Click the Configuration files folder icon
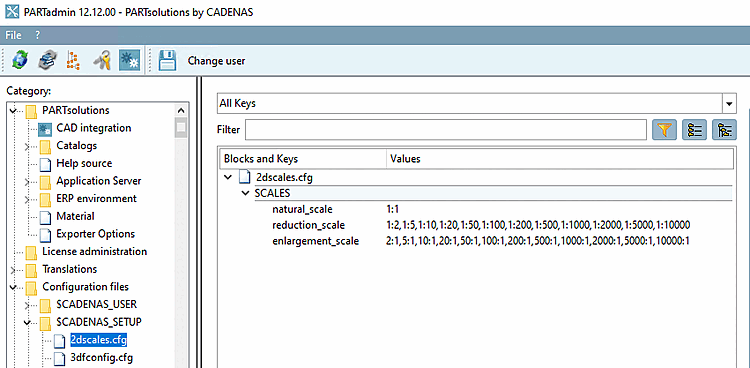Viewport: 750px width, 368px height. pos(31,288)
